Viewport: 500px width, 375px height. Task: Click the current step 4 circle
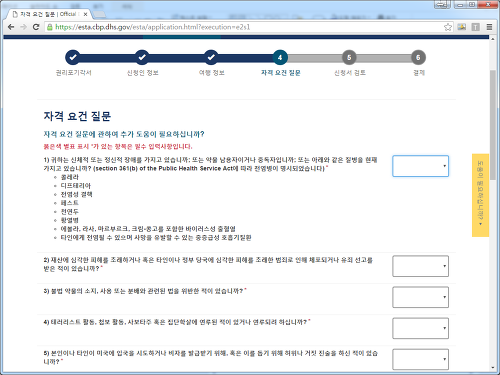click(280, 57)
